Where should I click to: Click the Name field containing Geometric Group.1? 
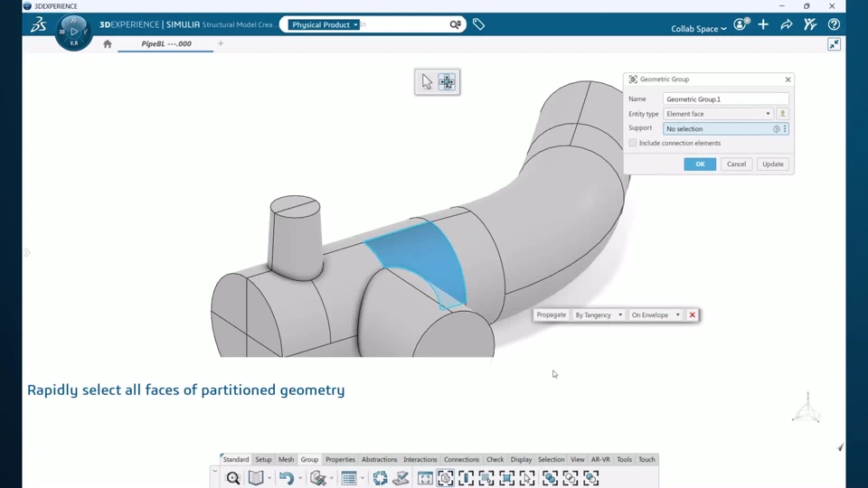(x=726, y=99)
